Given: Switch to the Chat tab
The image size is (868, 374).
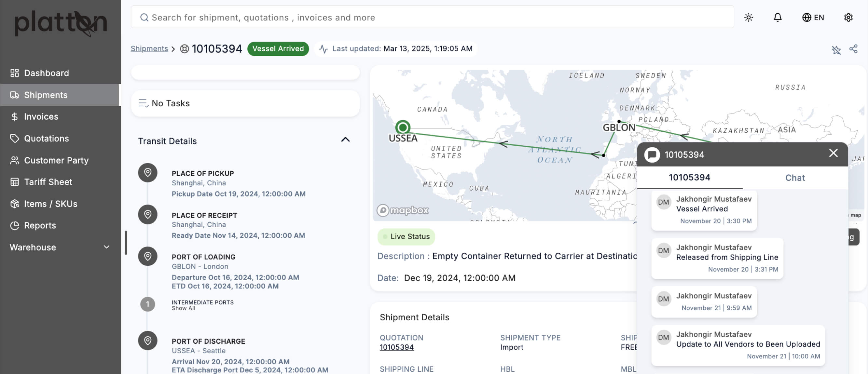Looking at the screenshot, I should pos(795,178).
